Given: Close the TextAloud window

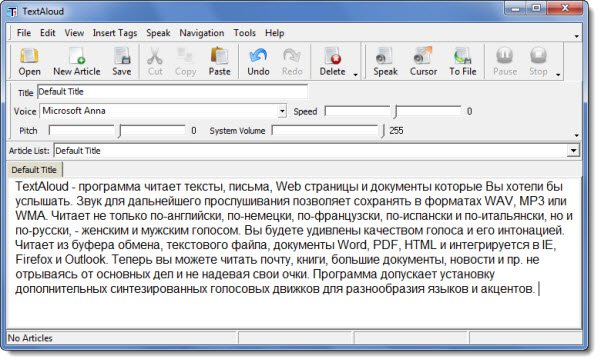Looking at the screenshot, I should tap(566, 8).
